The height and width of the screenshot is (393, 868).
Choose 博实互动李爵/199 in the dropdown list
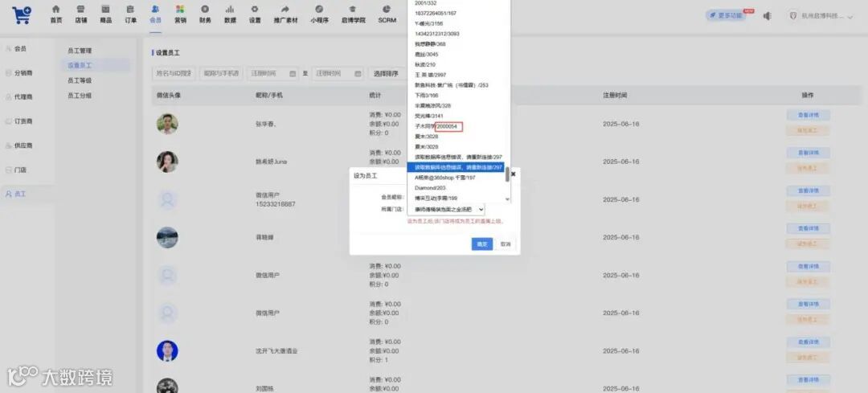click(x=436, y=199)
